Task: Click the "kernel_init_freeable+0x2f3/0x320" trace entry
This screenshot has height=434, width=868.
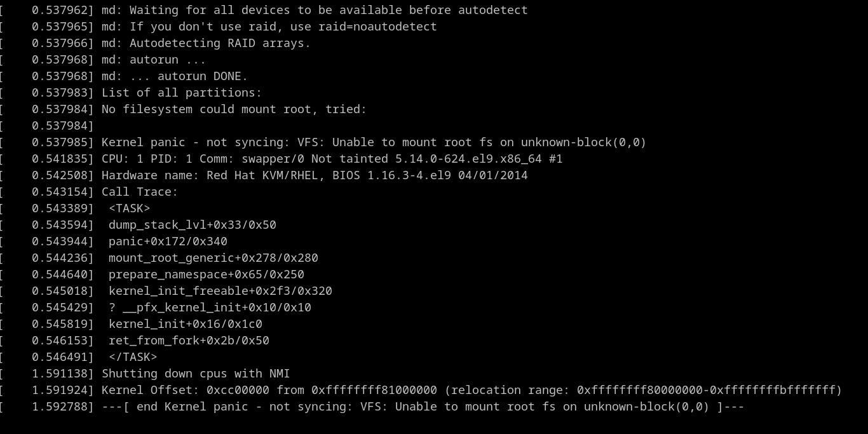Action: coord(220,291)
